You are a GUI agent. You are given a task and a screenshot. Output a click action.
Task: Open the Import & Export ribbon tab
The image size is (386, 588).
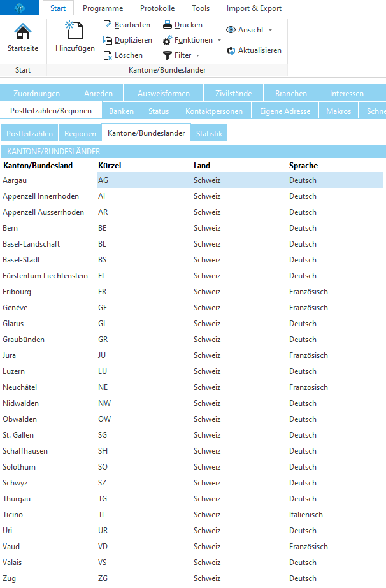tap(254, 8)
